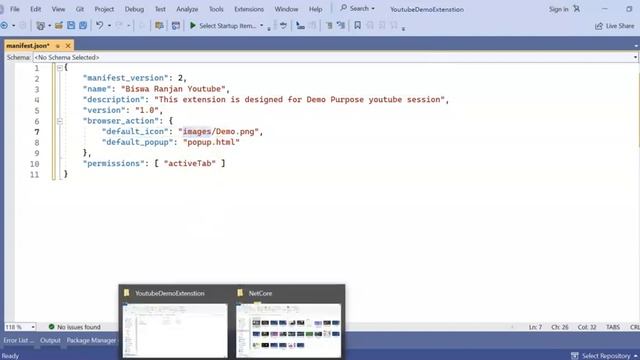Click the Live Share button label

(620, 26)
